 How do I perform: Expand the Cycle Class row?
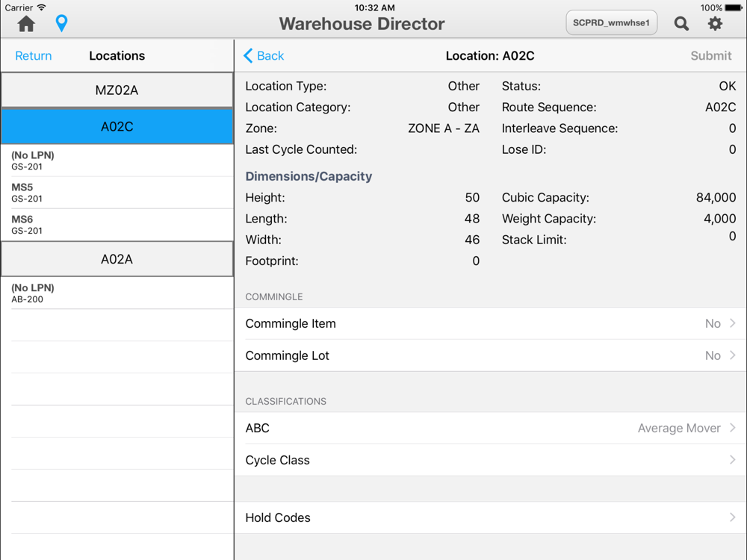(491, 460)
